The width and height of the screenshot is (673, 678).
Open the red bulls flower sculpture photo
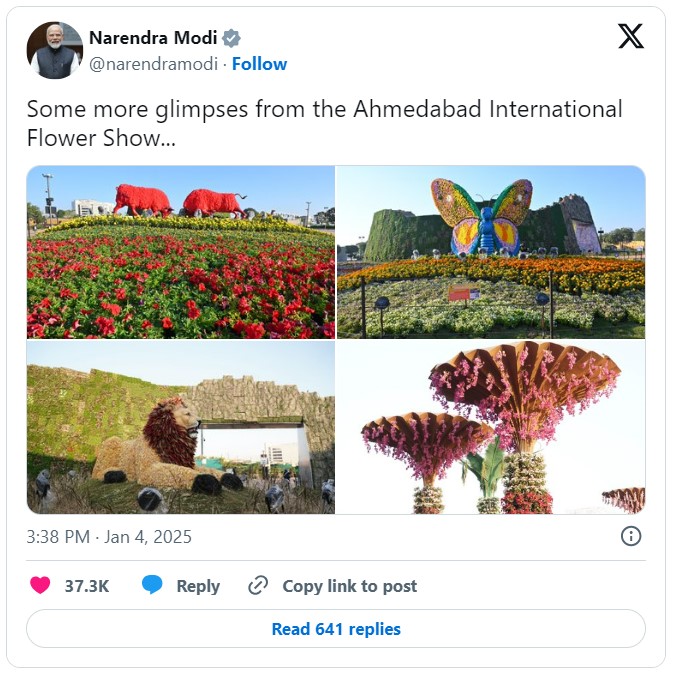(181, 252)
